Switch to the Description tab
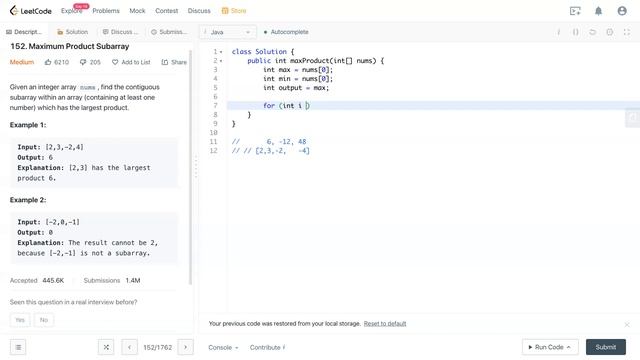Screen dimensions: 640x360 24,32
